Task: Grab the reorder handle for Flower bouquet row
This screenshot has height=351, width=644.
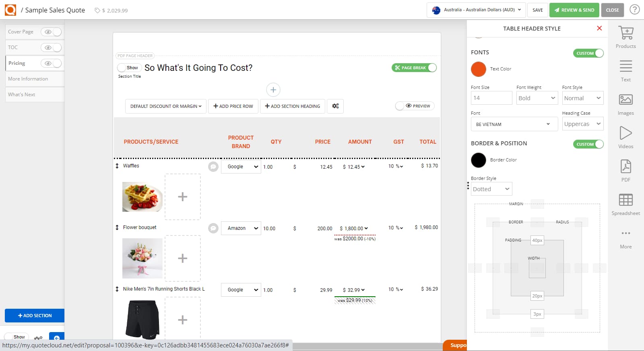Action: point(117,227)
